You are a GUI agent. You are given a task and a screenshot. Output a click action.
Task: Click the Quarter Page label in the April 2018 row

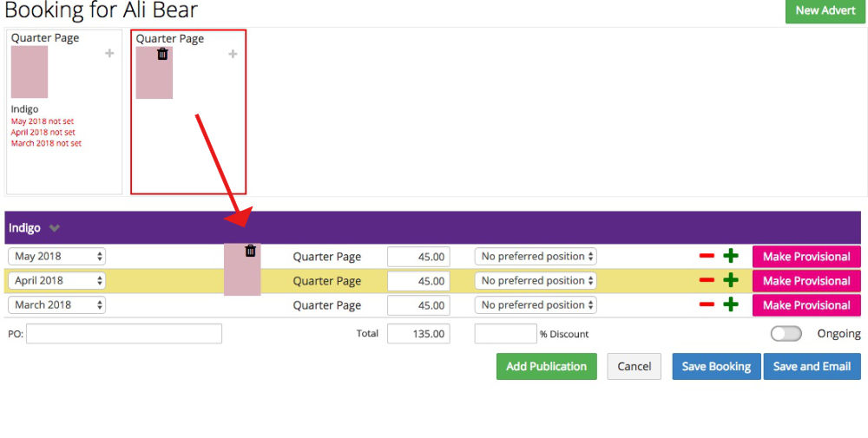pyautogui.click(x=326, y=282)
